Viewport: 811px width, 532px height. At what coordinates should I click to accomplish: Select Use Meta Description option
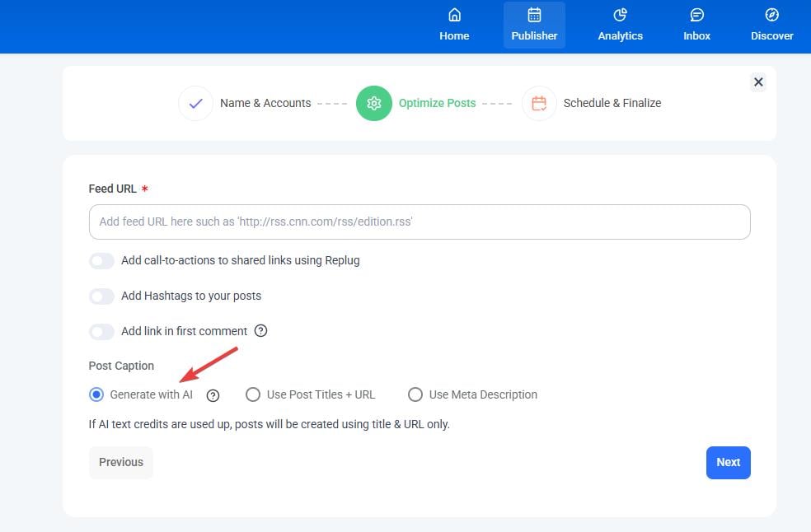[415, 394]
